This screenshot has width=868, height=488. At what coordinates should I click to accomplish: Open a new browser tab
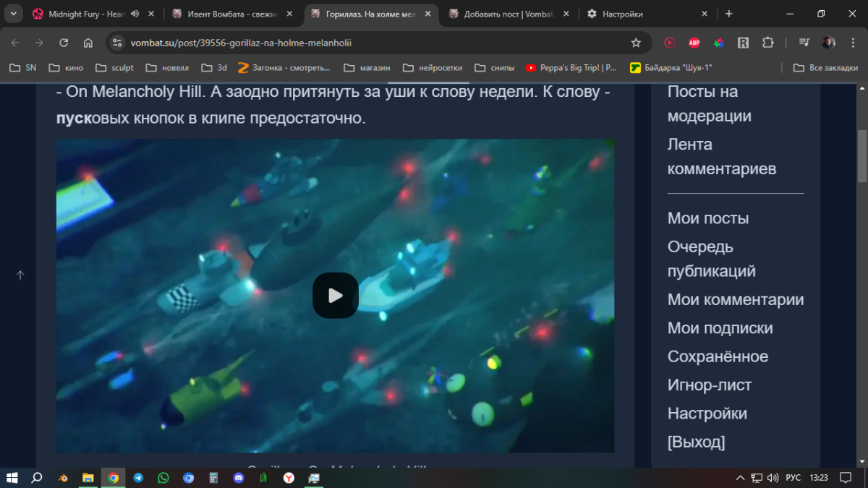728,14
